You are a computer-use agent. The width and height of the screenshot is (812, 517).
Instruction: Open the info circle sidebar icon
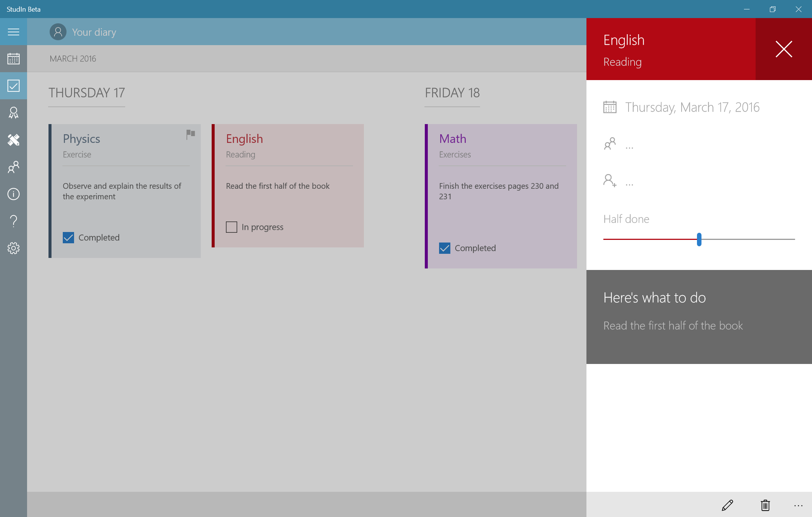tap(14, 194)
